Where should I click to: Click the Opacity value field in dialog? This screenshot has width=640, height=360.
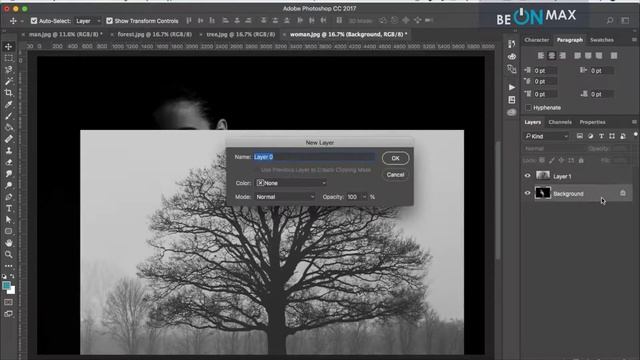click(x=353, y=197)
